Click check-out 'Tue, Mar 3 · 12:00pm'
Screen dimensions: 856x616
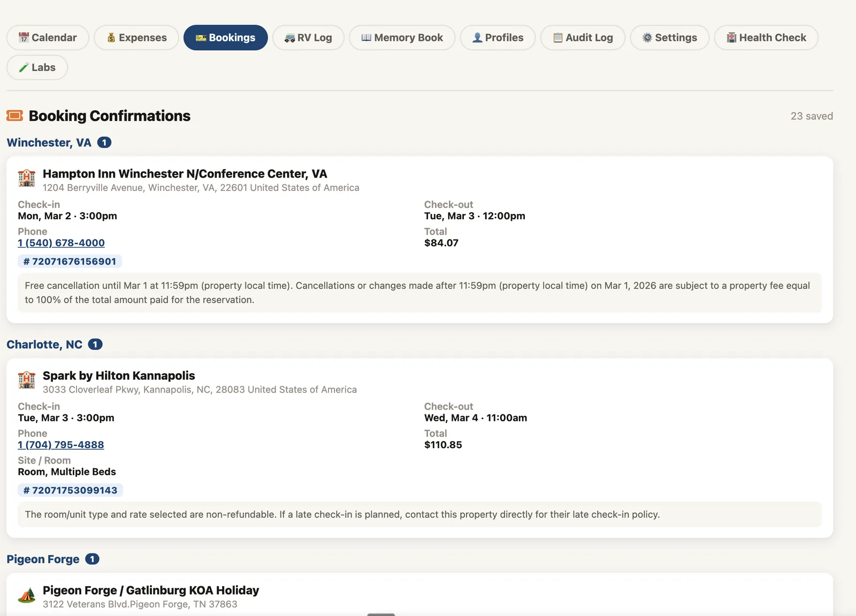click(x=475, y=216)
